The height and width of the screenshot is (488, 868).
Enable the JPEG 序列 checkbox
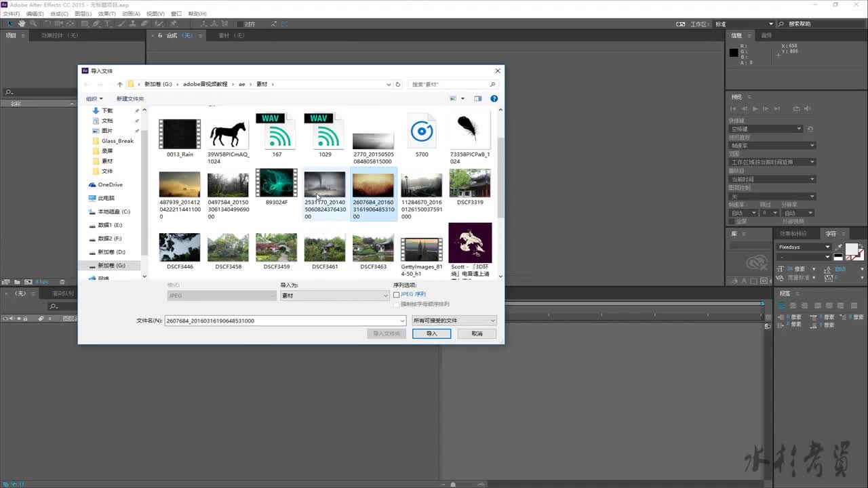[x=397, y=295]
